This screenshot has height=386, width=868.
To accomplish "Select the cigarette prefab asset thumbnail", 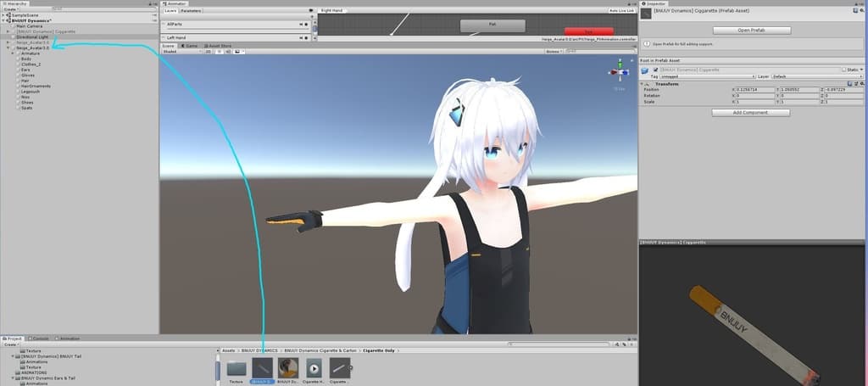I will [262, 367].
